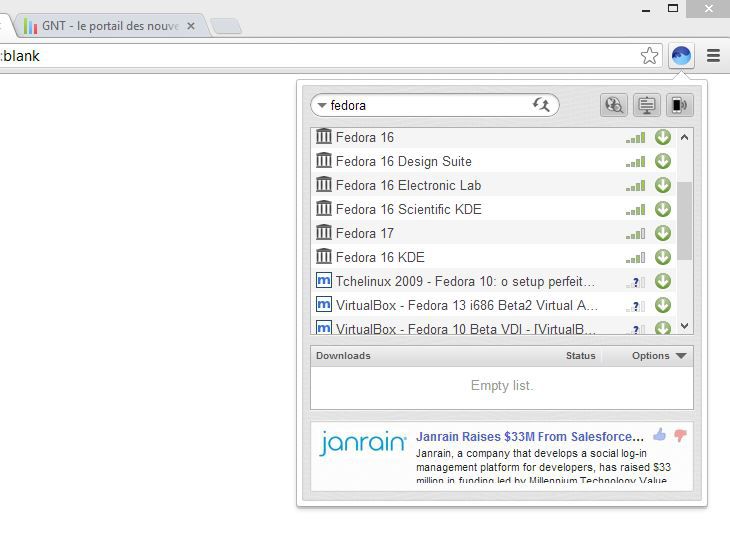Click the computer monitor icon button
730x555 pixels.
(x=647, y=105)
